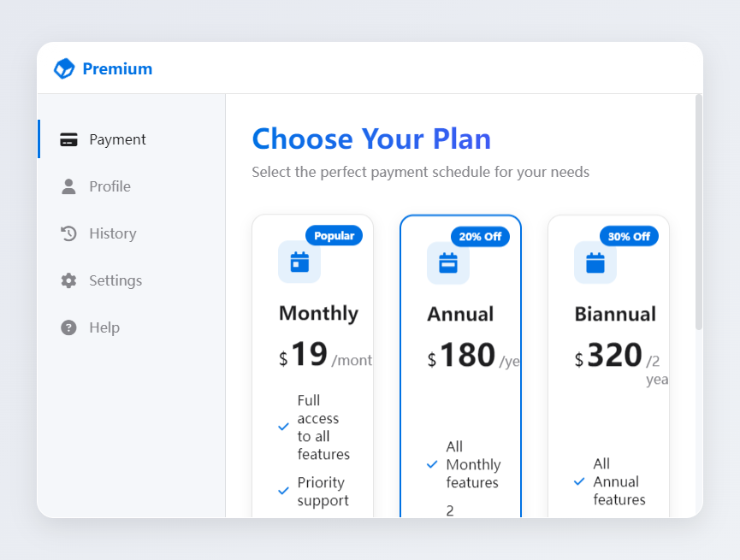
Task: Go to the Profile sidebar item
Action: (110, 186)
